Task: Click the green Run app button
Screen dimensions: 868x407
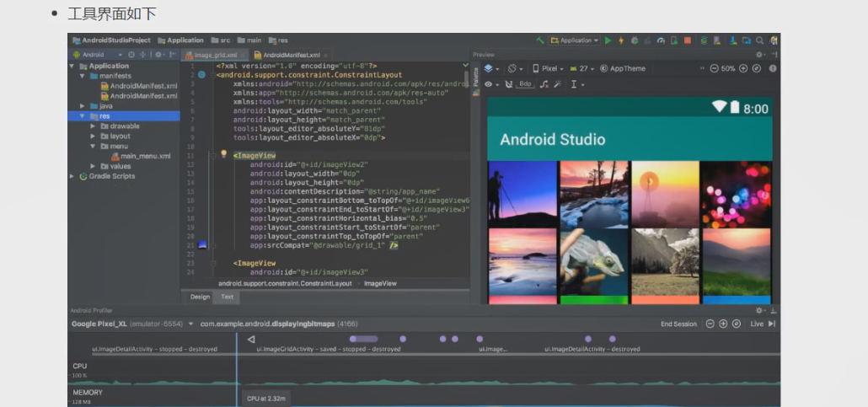Action: [x=608, y=40]
